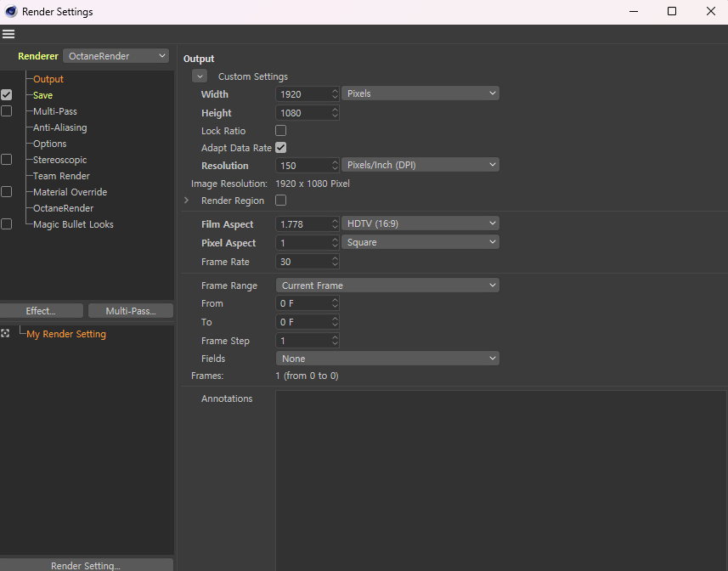This screenshot has width=728, height=571.
Task: Click the Frame Step stepper arrows
Action: point(335,341)
